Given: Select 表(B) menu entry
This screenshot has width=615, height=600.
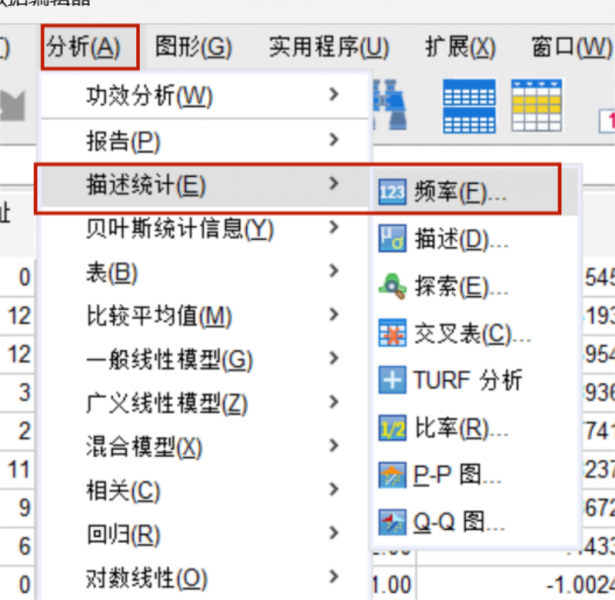Looking at the screenshot, I should [x=205, y=272].
